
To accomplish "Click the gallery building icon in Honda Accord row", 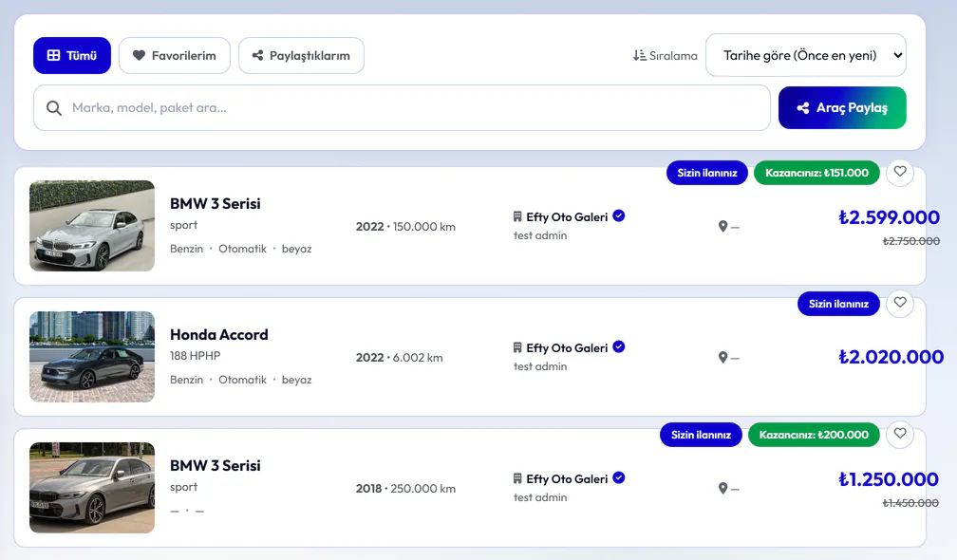I will click(517, 347).
